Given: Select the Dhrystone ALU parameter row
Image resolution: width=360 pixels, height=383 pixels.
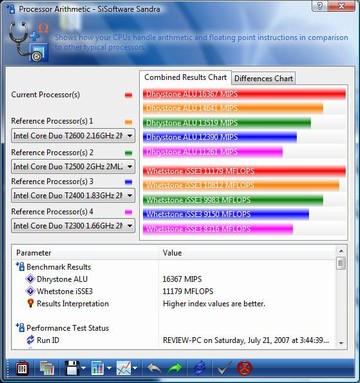Looking at the screenshot, I should (62, 279).
